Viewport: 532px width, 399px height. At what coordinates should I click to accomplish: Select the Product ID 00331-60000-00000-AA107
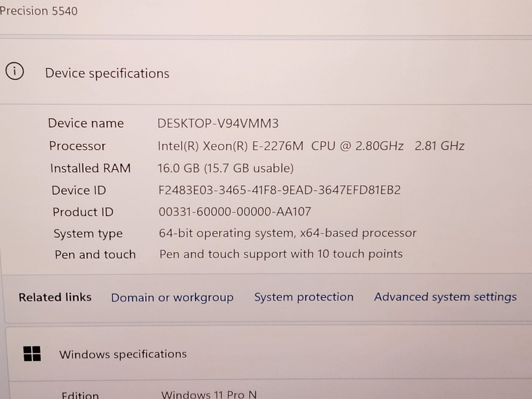point(235,211)
